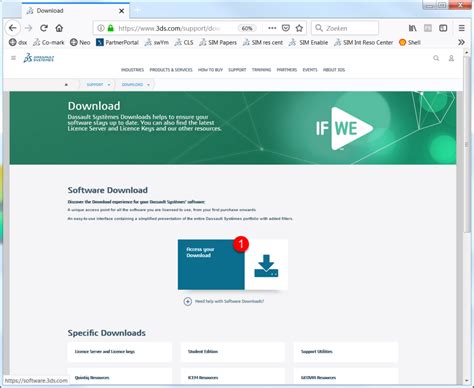474x388 pixels.
Task: Open the PartnerPortal bookmark
Action: (x=117, y=42)
